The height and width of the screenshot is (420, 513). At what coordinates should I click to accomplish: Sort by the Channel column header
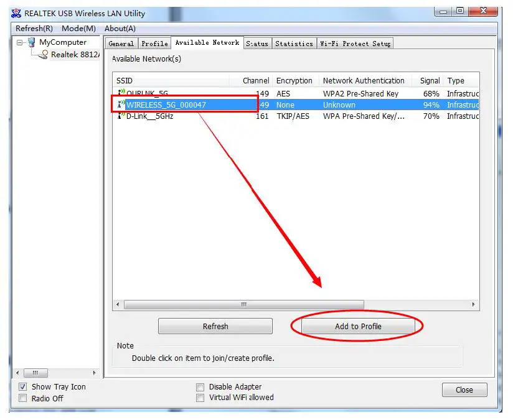tap(250, 80)
